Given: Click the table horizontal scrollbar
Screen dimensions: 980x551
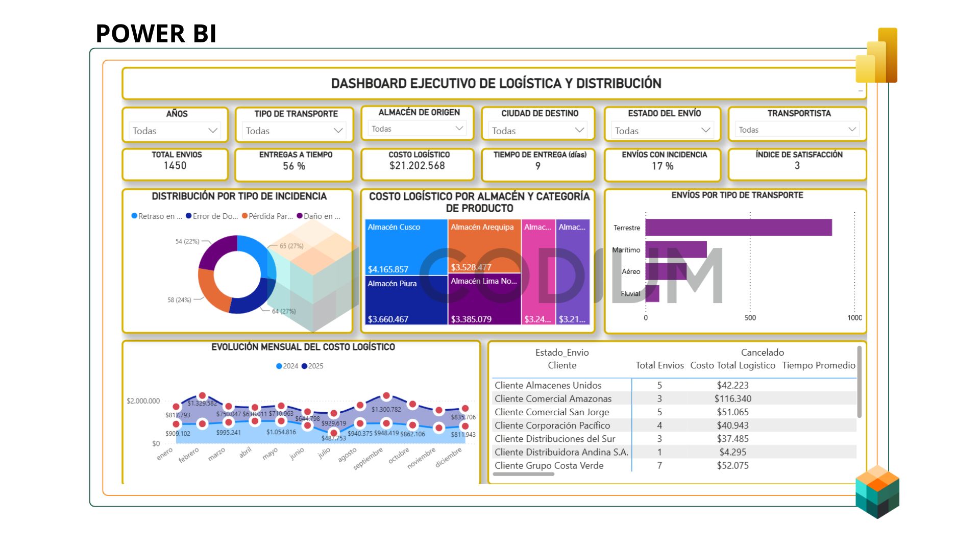Looking at the screenshot, I should 524,474.
